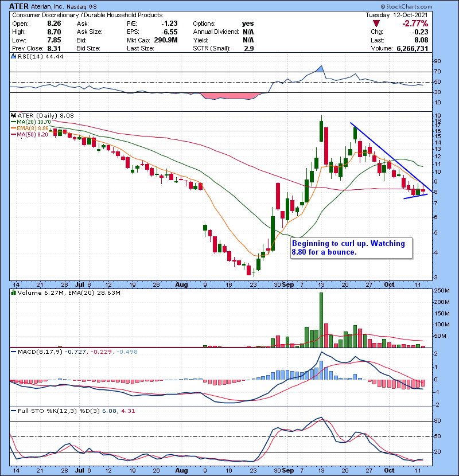The height and width of the screenshot is (476, 459).
Task: Click the green MA(20) 10.70 legend entry
Action: tap(31, 122)
